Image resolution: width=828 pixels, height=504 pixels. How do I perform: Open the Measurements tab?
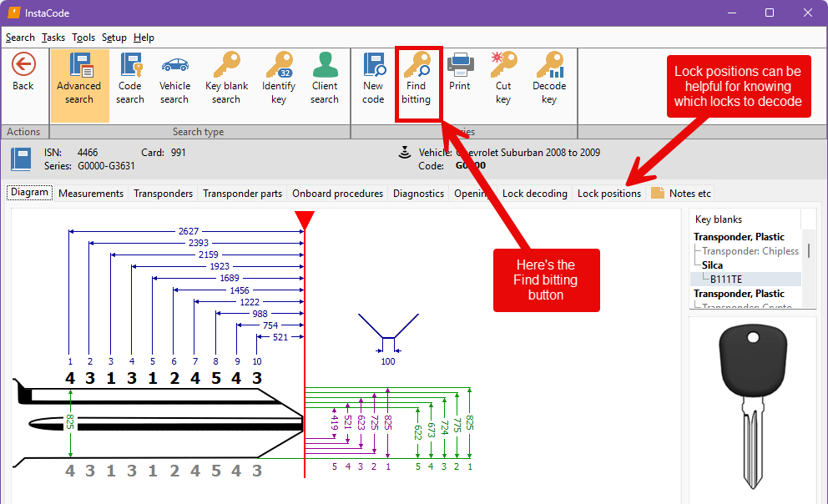[90, 193]
